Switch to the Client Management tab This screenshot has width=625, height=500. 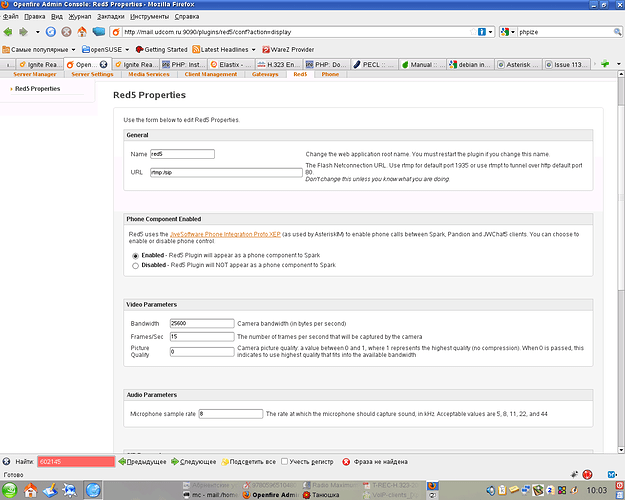(x=210, y=74)
